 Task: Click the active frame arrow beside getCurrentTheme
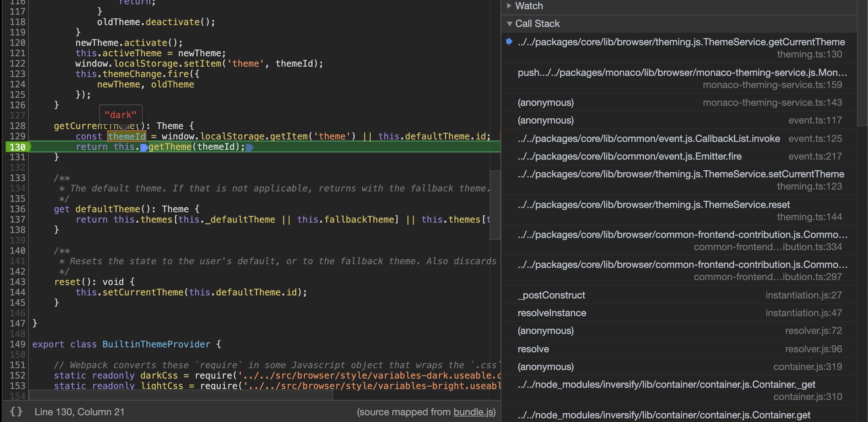[509, 42]
